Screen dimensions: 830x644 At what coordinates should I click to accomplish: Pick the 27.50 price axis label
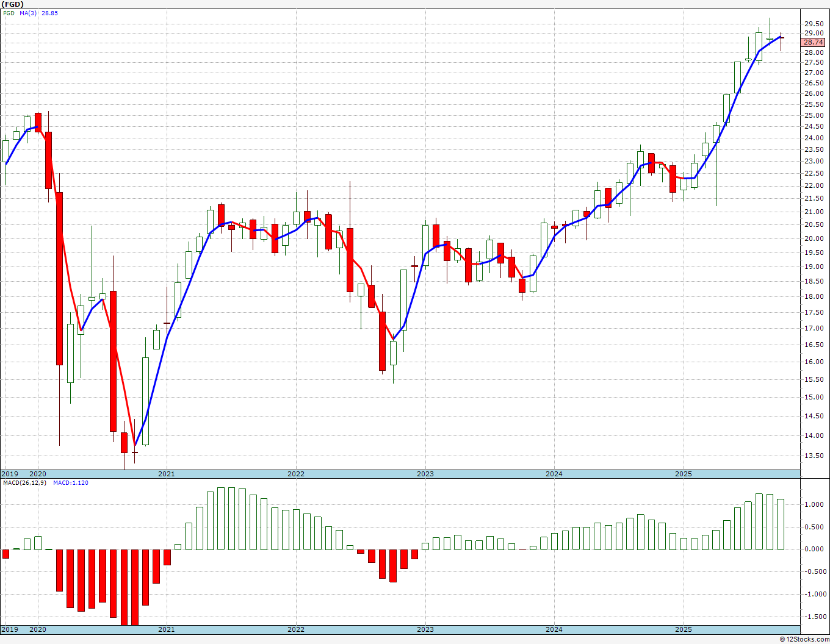(x=814, y=62)
